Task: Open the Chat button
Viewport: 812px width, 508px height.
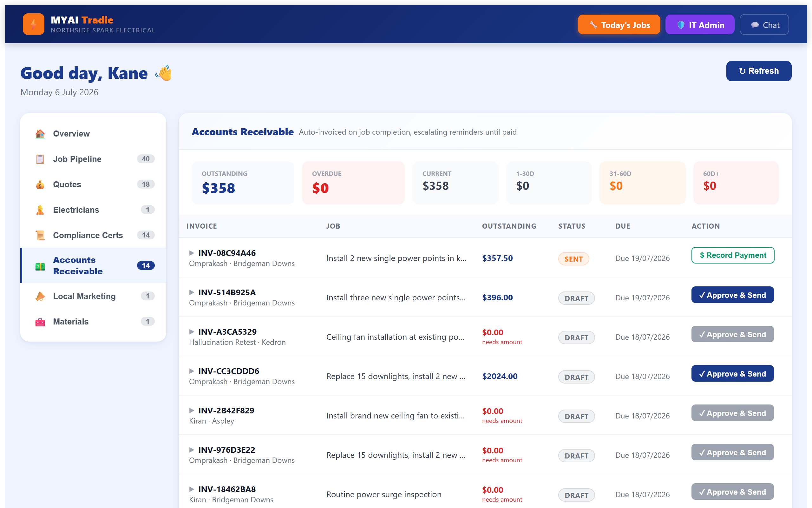Action: (x=764, y=25)
